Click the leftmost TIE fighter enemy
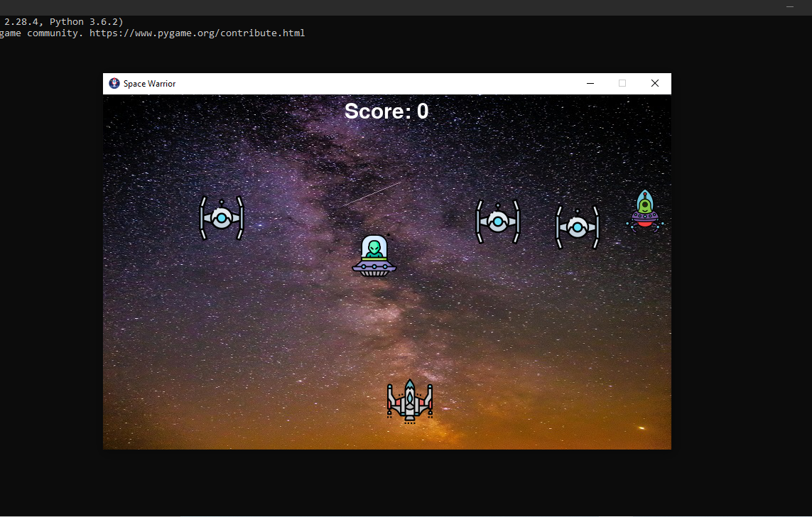 pyautogui.click(x=222, y=218)
